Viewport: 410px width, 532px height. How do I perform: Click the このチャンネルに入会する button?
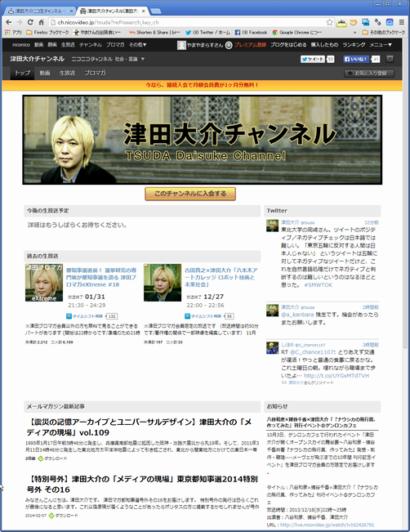point(190,194)
